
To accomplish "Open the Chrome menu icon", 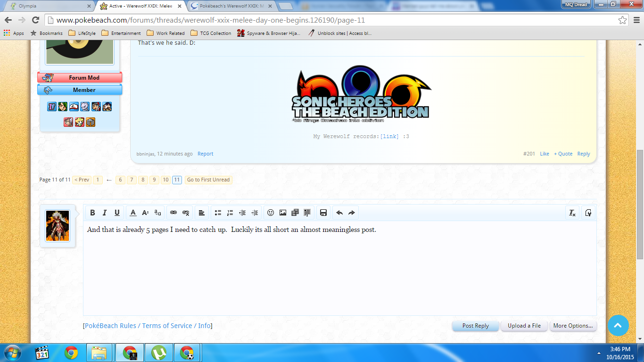I will (x=636, y=20).
